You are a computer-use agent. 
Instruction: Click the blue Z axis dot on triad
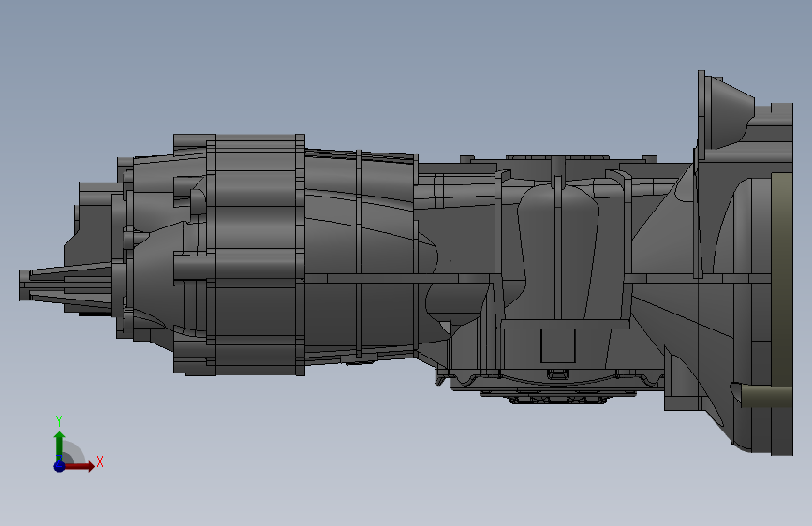click(x=59, y=466)
